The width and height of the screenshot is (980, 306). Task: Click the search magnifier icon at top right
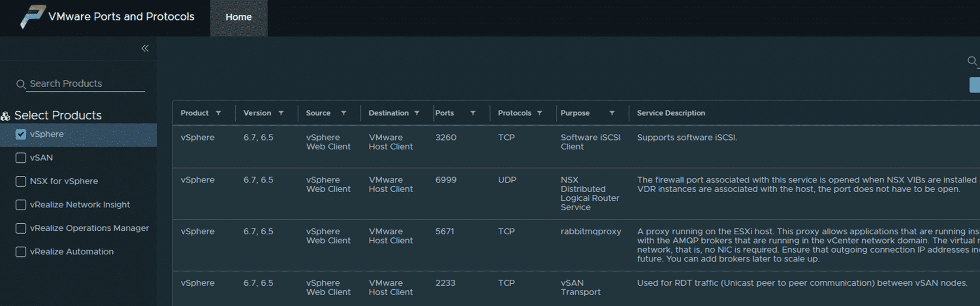pos(972,60)
